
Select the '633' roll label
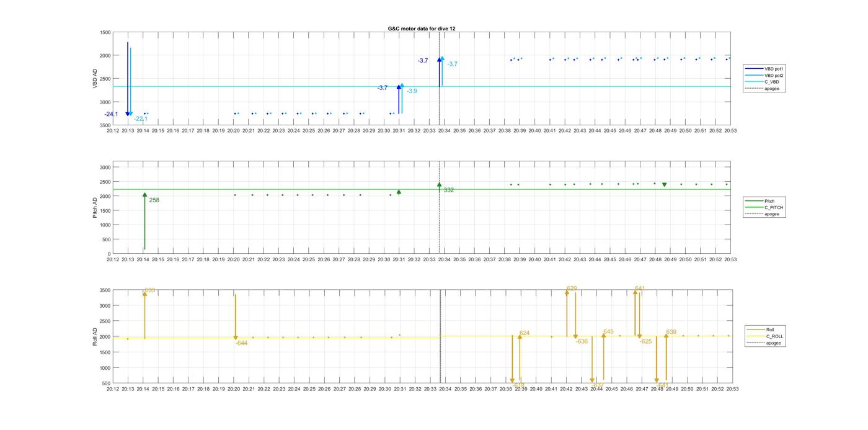pos(150,290)
